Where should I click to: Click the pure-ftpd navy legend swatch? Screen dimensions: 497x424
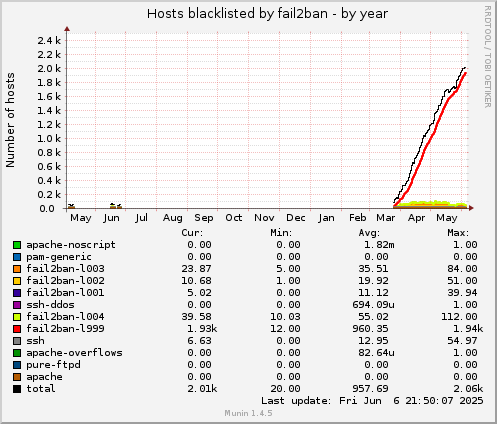tap(17, 365)
